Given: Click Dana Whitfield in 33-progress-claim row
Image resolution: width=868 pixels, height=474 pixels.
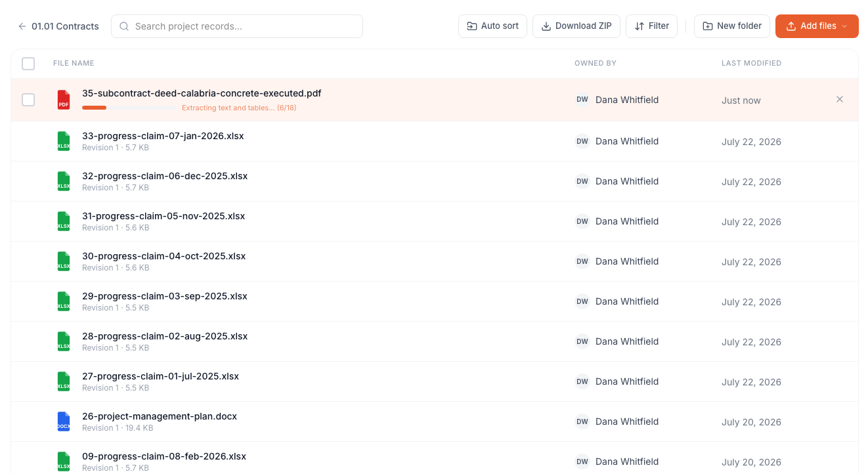Looking at the screenshot, I should (627, 141).
